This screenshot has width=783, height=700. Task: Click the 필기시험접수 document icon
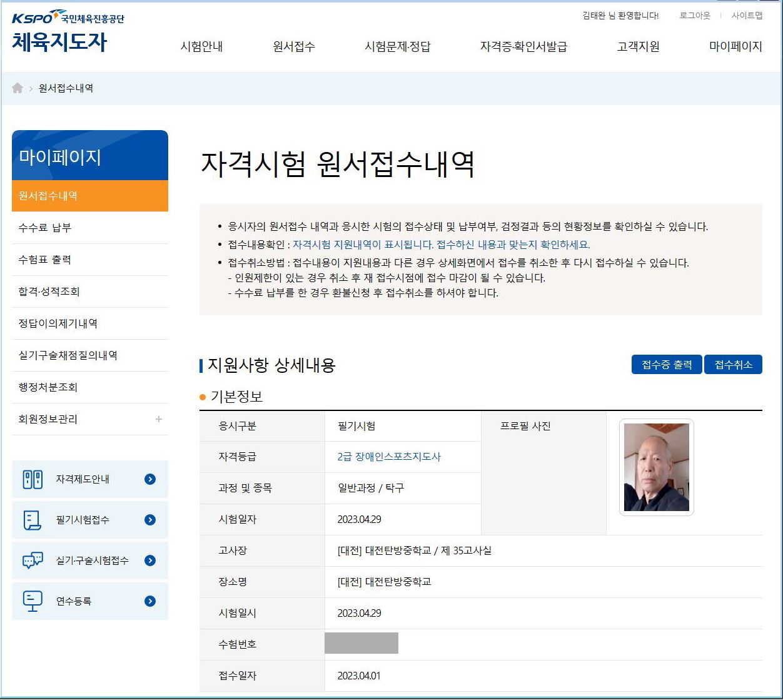coord(33,520)
